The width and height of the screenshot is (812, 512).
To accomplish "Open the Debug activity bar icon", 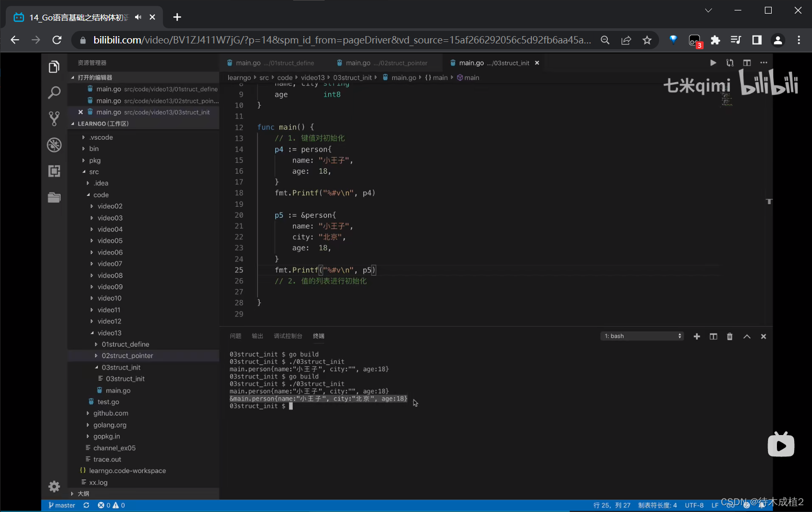I will coord(54,145).
